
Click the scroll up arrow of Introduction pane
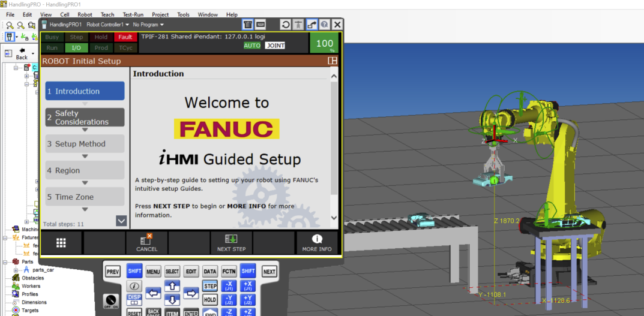pyautogui.click(x=334, y=76)
